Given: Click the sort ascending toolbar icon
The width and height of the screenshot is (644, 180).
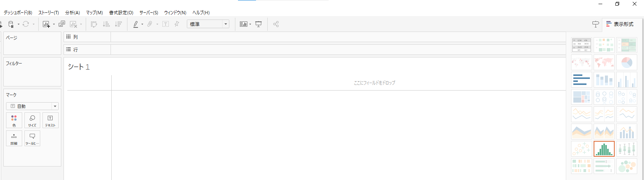Looking at the screenshot, I should 106,24.
